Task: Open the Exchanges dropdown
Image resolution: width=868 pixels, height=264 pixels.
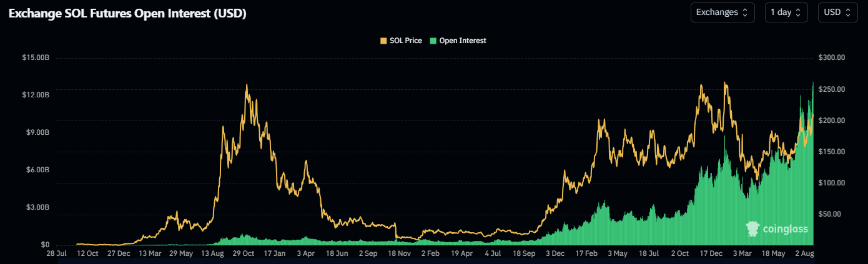Action: pyautogui.click(x=723, y=12)
